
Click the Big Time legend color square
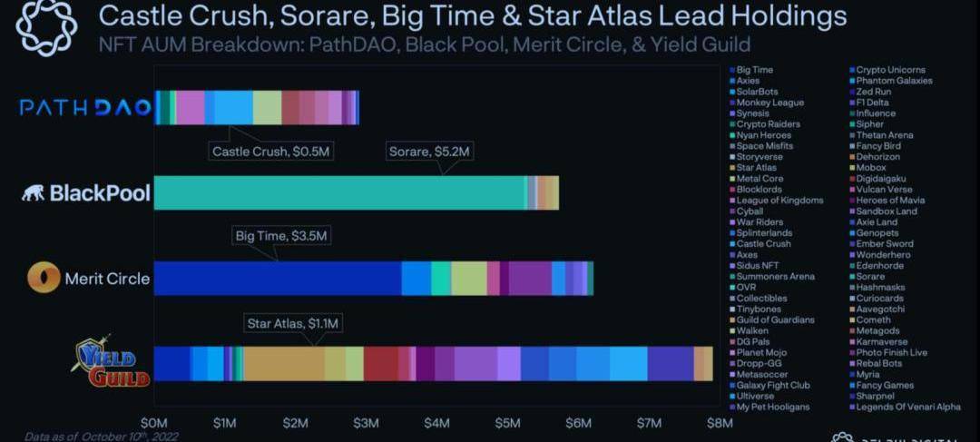pyautogui.click(x=732, y=70)
